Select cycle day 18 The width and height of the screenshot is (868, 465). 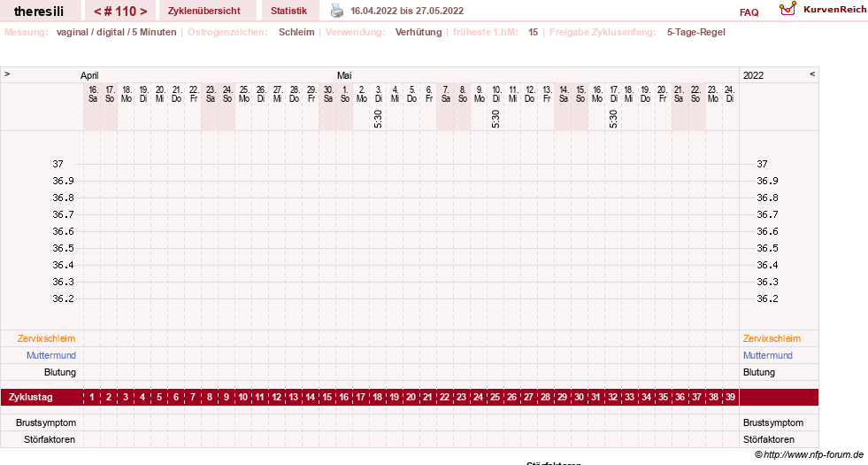tap(378, 398)
